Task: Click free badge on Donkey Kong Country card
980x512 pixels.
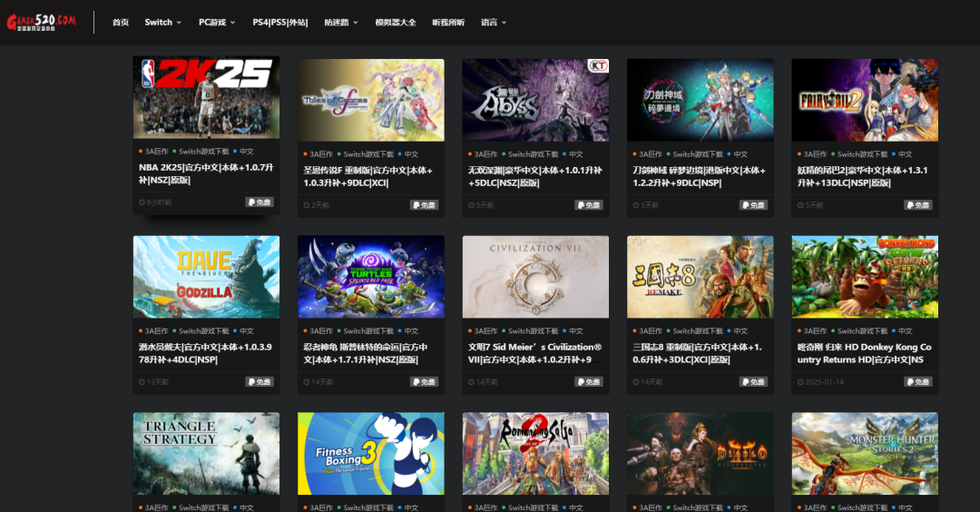Action: click(x=917, y=381)
